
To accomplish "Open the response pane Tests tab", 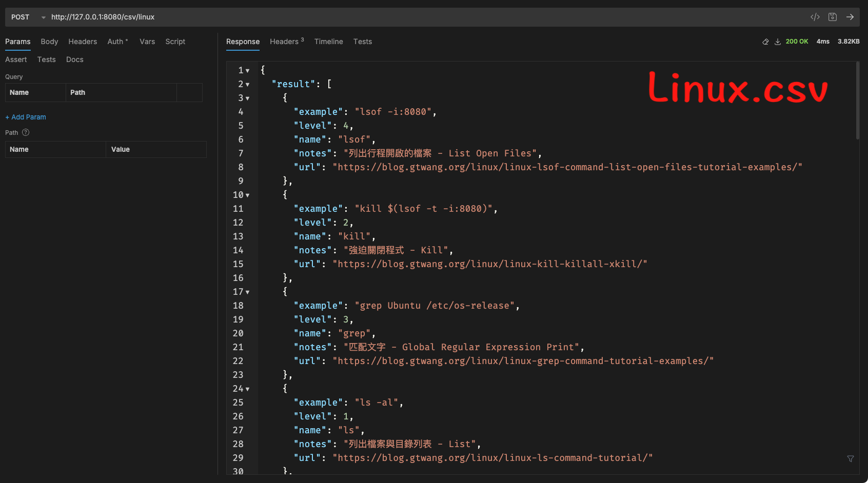I will point(362,42).
